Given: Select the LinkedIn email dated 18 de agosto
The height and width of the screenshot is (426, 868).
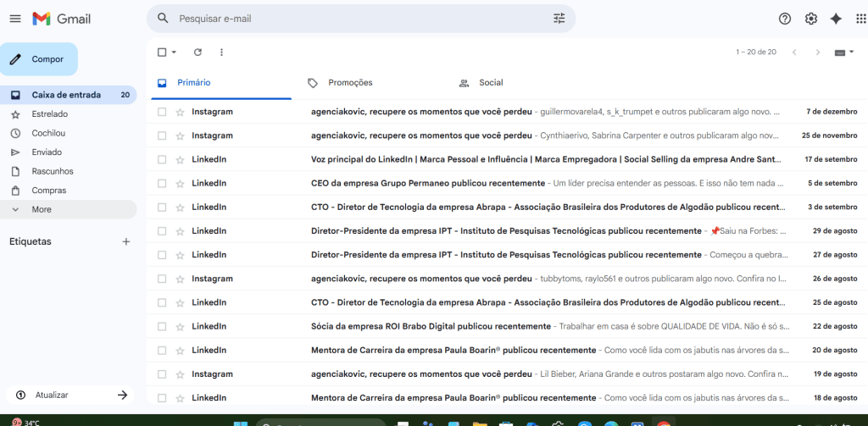Looking at the screenshot, I should pos(162,398).
